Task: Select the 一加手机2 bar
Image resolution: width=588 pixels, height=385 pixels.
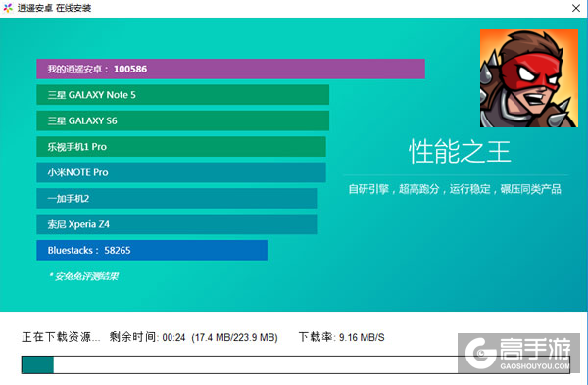Action: (176, 198)
